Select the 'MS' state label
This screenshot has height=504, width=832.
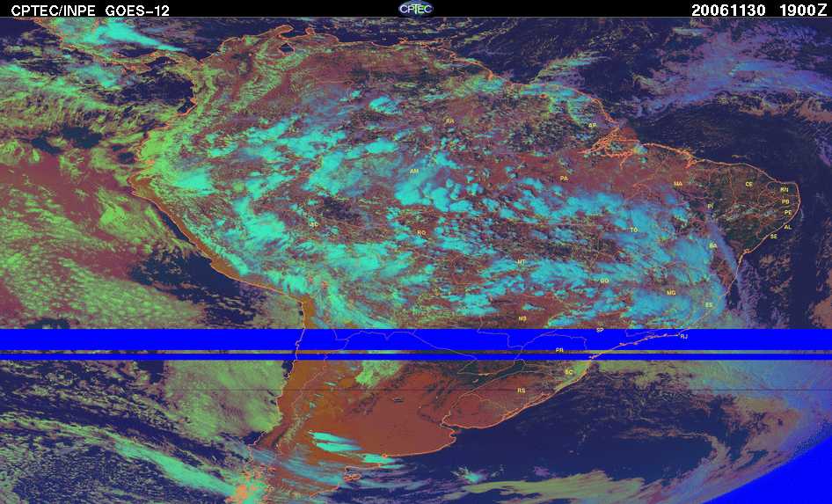click(522, 318)
